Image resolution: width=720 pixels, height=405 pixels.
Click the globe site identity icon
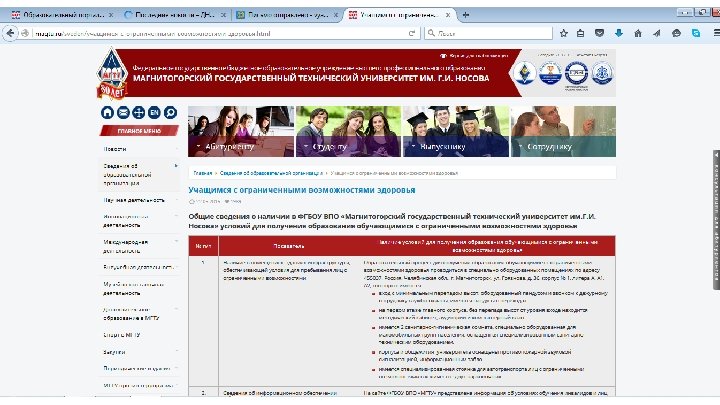25,33
